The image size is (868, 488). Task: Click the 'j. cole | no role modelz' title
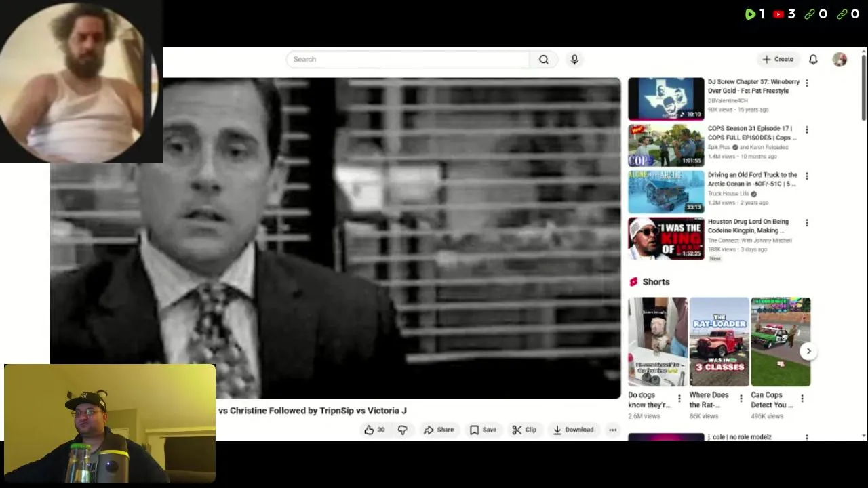740,437
